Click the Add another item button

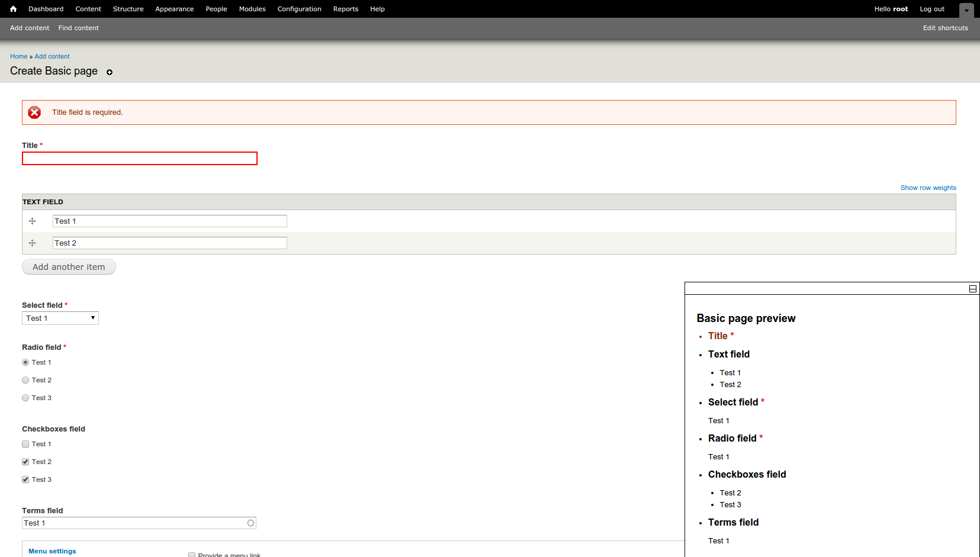[x=69, y=267]
